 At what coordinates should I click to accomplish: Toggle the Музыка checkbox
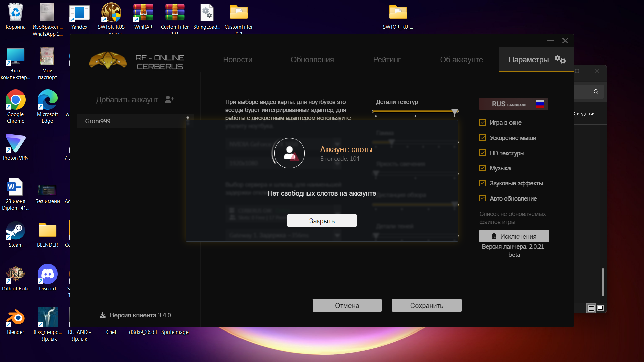pyautogui.click(x=482, y=168)
